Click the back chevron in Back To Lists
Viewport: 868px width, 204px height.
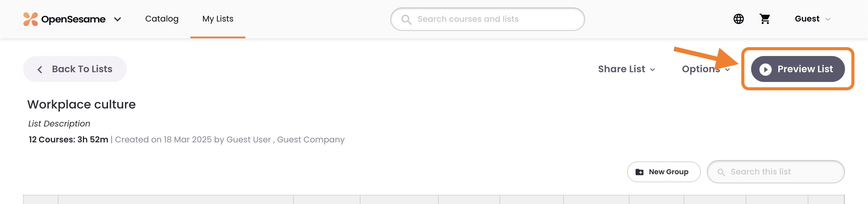point(40,69)
